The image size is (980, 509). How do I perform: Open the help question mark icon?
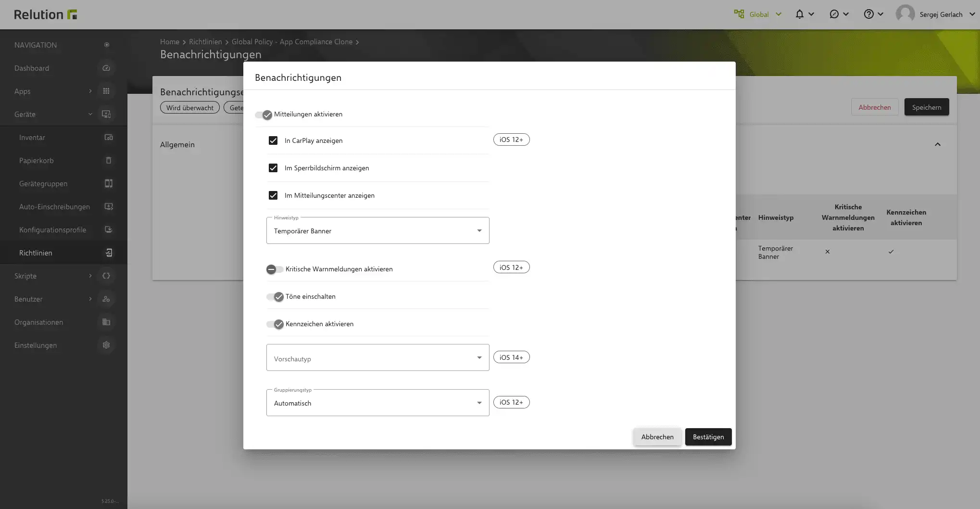[x=868, y=14]
